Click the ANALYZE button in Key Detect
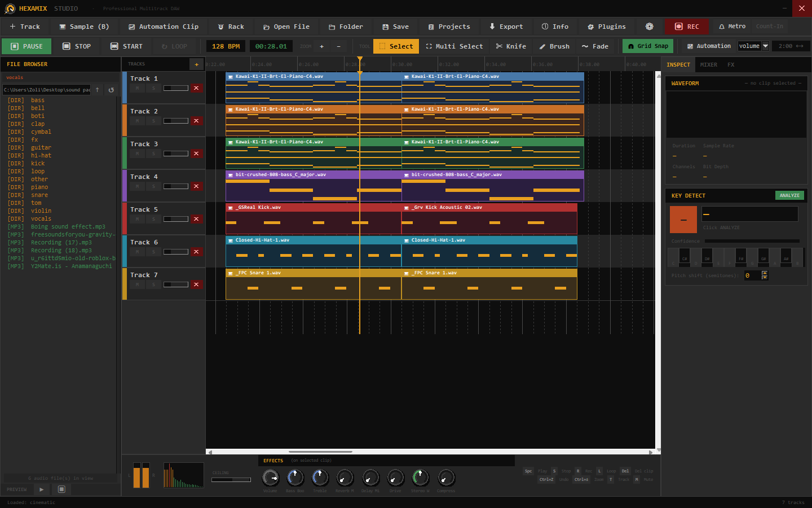812x508 pixels. 789,195
